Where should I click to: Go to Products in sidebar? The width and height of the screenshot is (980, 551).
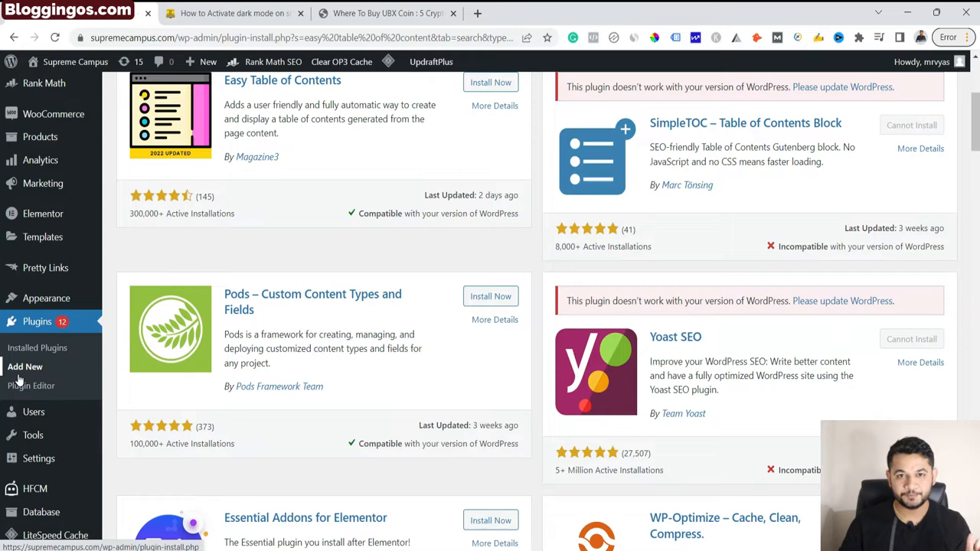pyautogui.click(x=40, y=137)
